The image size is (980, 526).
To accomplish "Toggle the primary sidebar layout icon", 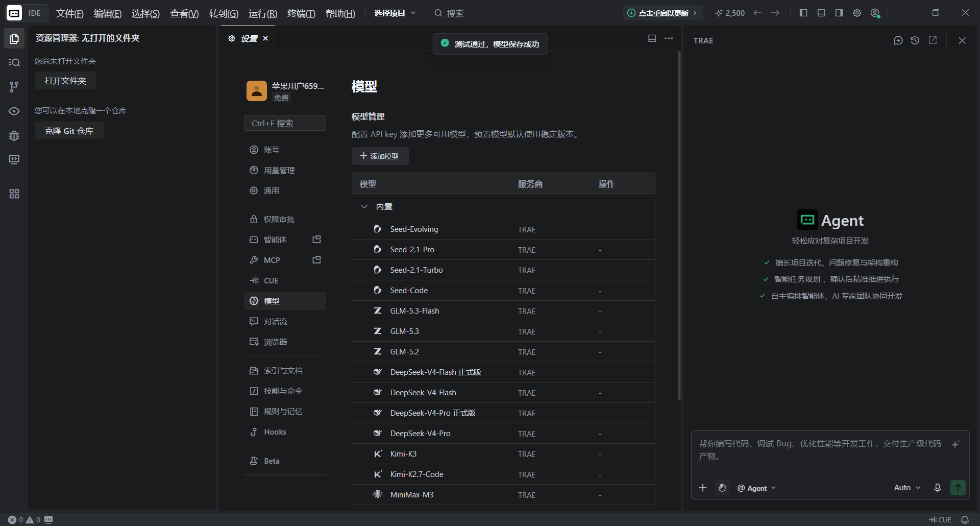I will [x=803, y=13].
